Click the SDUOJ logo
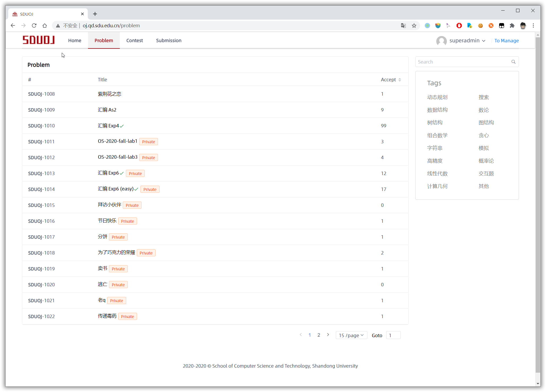This screenshot has height=392, width=546. point(39,40)
